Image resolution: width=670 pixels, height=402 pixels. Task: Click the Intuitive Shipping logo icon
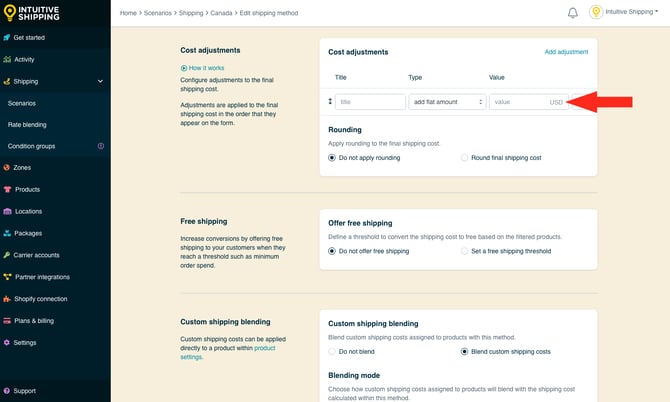click(9, 12)
